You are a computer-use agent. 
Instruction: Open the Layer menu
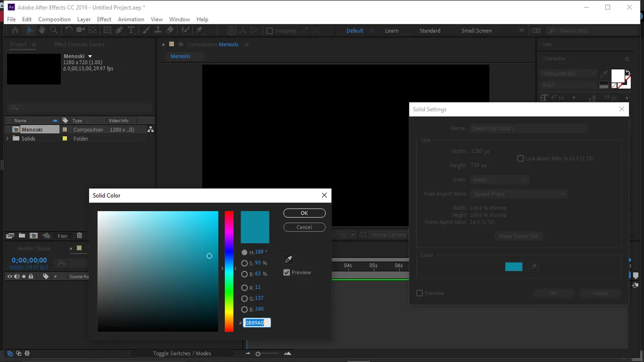pos(84,19)
